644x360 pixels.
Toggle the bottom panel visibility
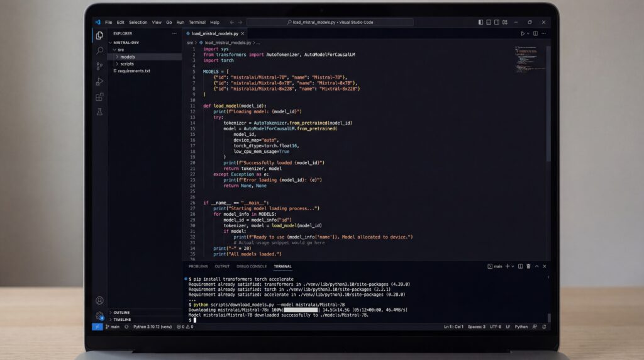pyautogui.click(x=489, y=22)
